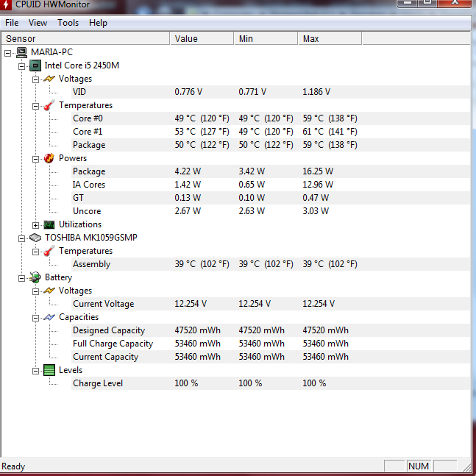
Task: Click the 0.47 W max GT value
Action: [316, 198]
